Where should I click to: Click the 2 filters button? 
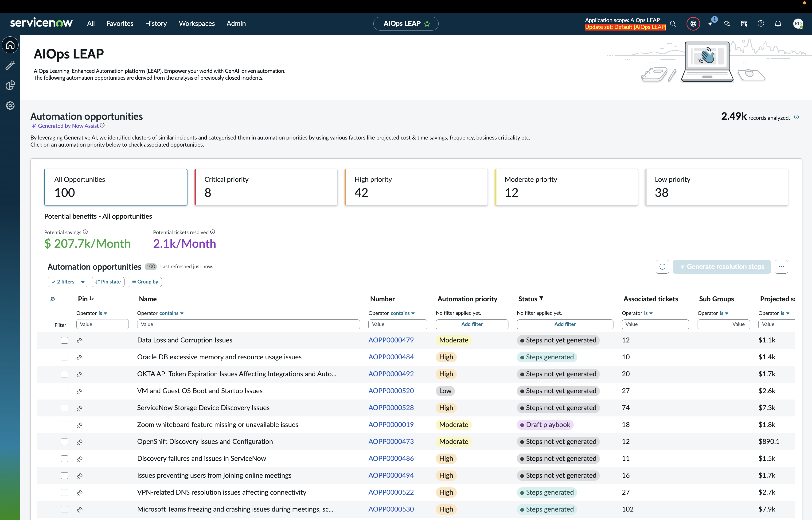[x=63, y=282]
